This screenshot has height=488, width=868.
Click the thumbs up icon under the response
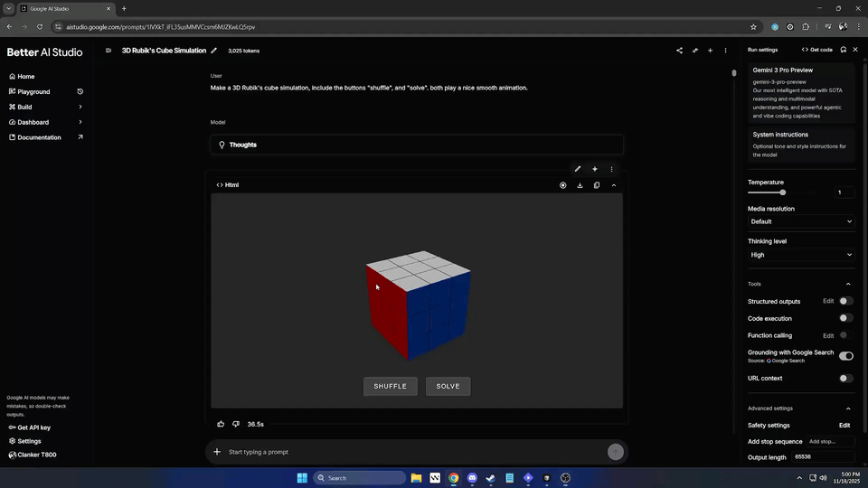point(221,424)
